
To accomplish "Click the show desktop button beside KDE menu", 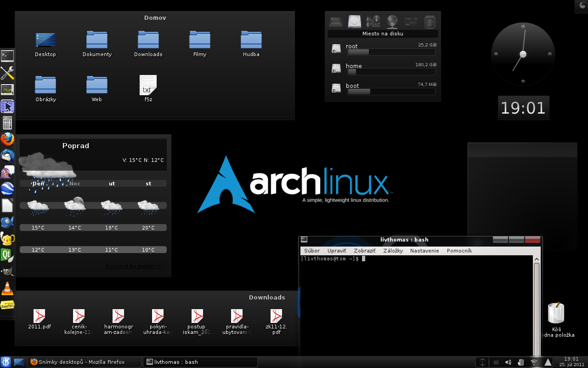I will coord(19,362).
